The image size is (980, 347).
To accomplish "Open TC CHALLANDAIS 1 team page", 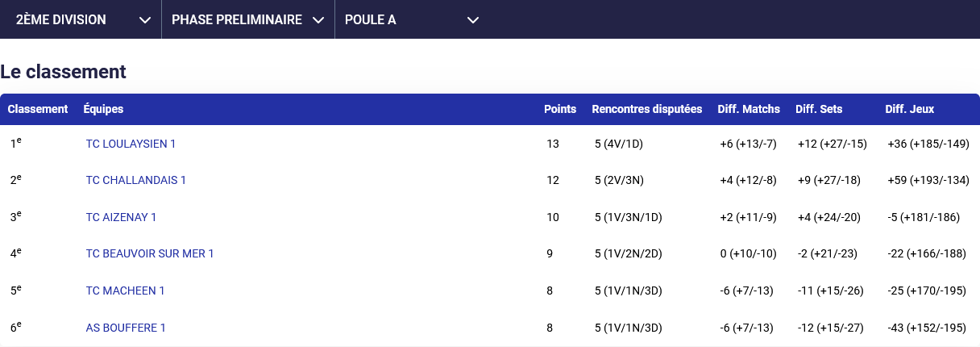I will point(135,180).
